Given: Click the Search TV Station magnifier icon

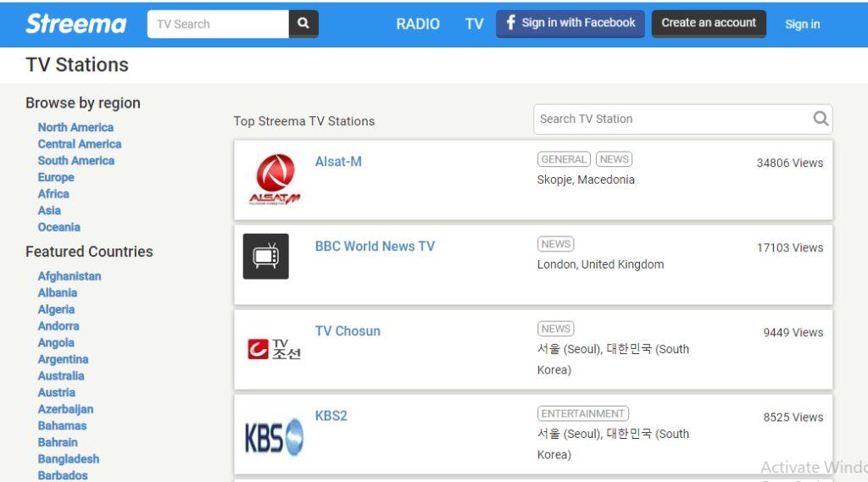Looking at the screenshot, I should 821,119.
